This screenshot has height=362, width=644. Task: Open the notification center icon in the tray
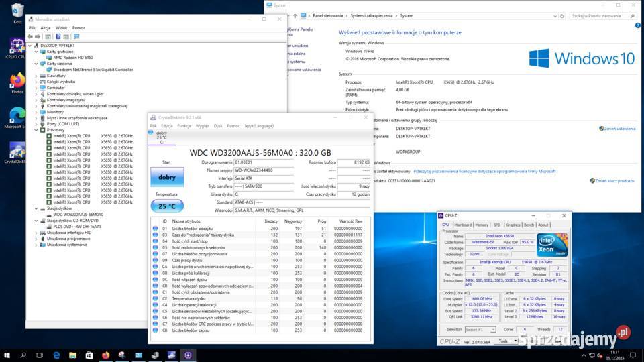pyautogui.click(x=633, y=355)
